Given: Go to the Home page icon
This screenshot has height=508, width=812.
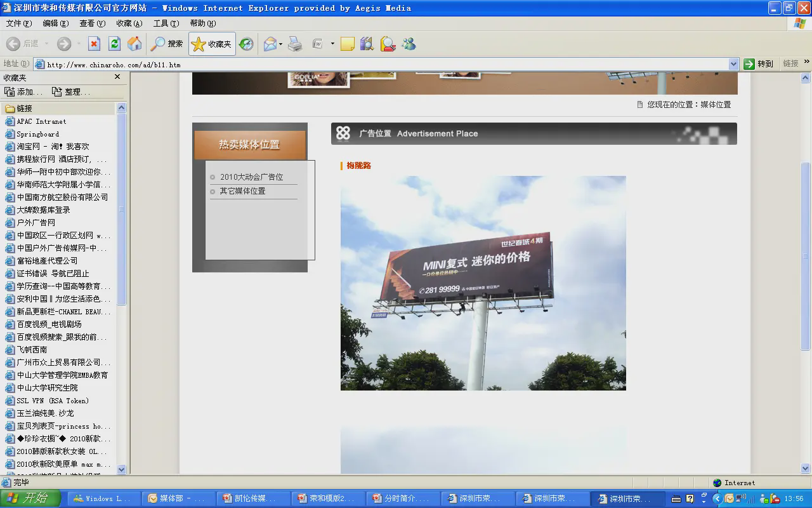Looking at the screenshot, I should [134, 44].
